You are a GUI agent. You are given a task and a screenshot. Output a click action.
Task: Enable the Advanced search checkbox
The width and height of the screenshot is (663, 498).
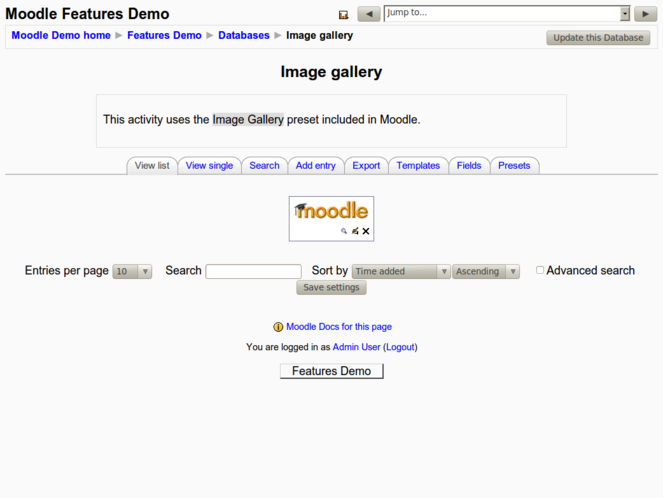point(540,270)
